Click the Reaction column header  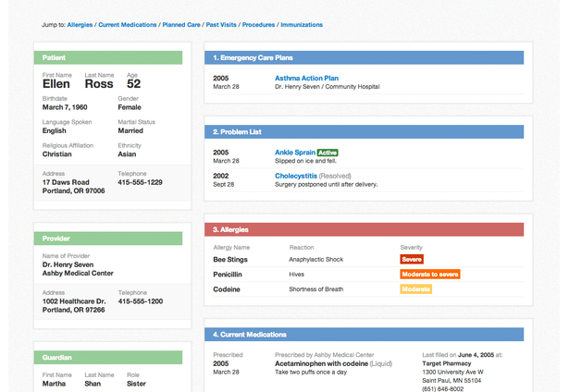pyautogui.click(x=302, y=248)
